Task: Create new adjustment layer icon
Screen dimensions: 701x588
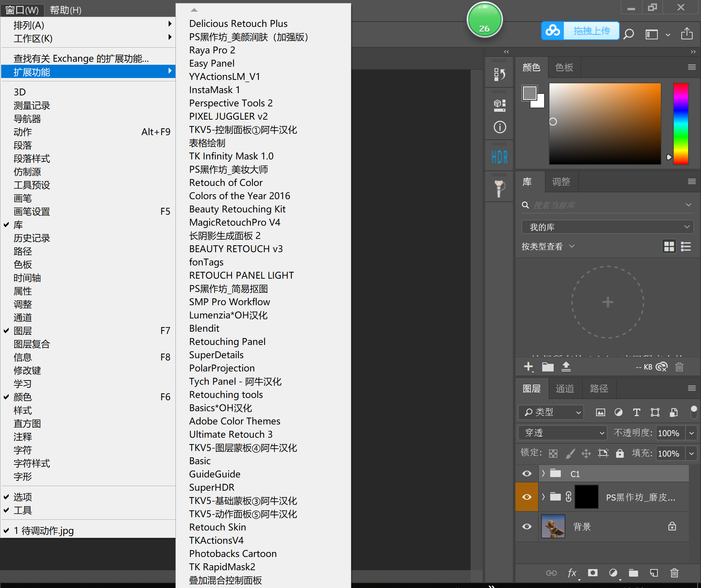Action: pyautogui.click(x=613, y=573)
